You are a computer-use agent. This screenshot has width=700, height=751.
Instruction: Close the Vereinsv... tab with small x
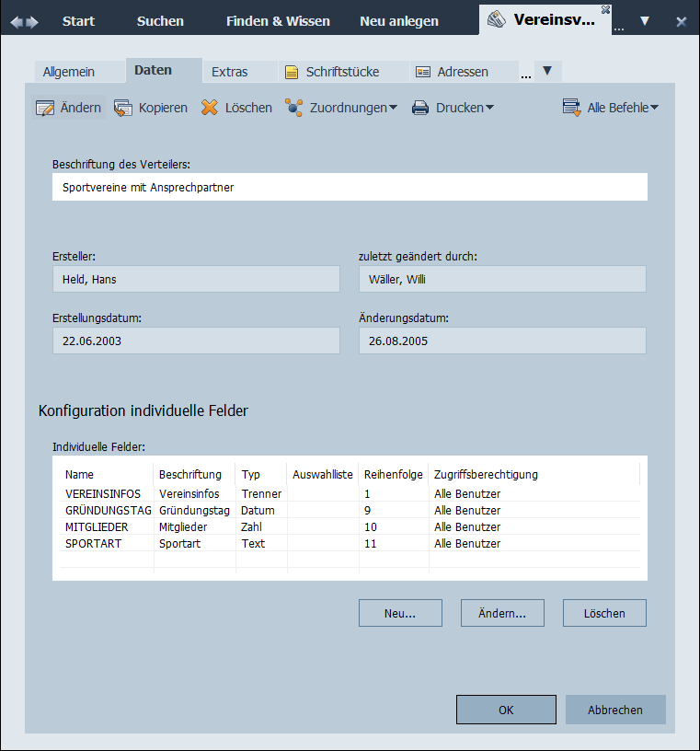604,9
